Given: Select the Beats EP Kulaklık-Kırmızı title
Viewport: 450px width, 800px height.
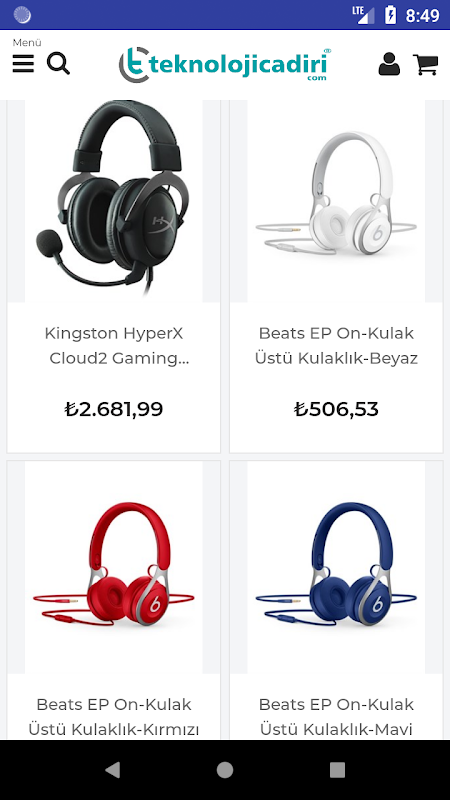Looking at the screenshot, I should point(114,717).
